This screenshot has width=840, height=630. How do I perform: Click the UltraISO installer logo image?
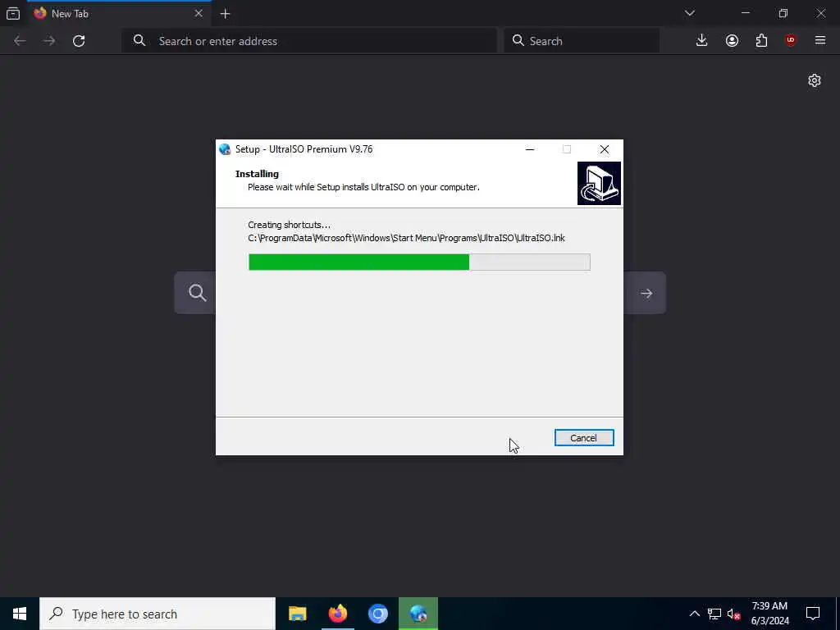click(x=599, y=183)
